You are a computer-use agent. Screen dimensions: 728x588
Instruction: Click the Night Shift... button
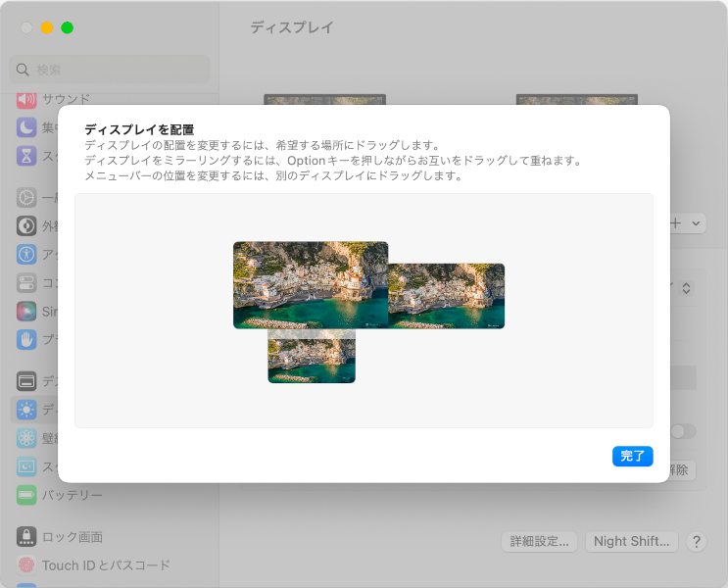pyautogui.click(x=631, y=542)
